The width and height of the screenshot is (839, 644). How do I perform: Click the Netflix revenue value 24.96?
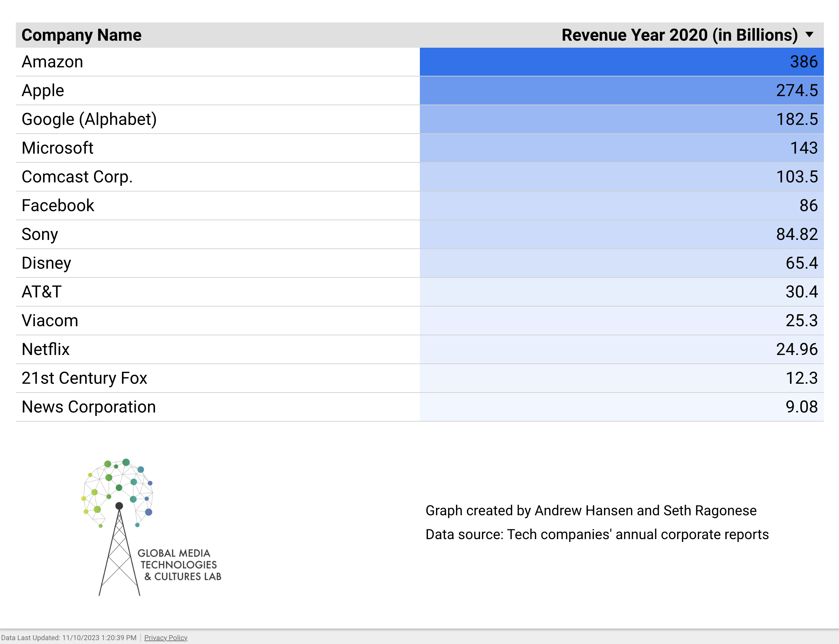pyautogui.click(x=797, y=349)
